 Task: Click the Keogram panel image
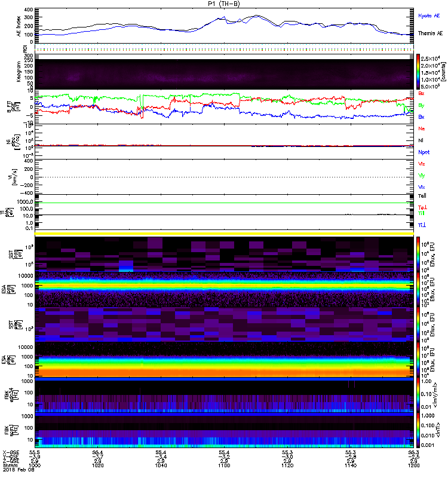225,74
